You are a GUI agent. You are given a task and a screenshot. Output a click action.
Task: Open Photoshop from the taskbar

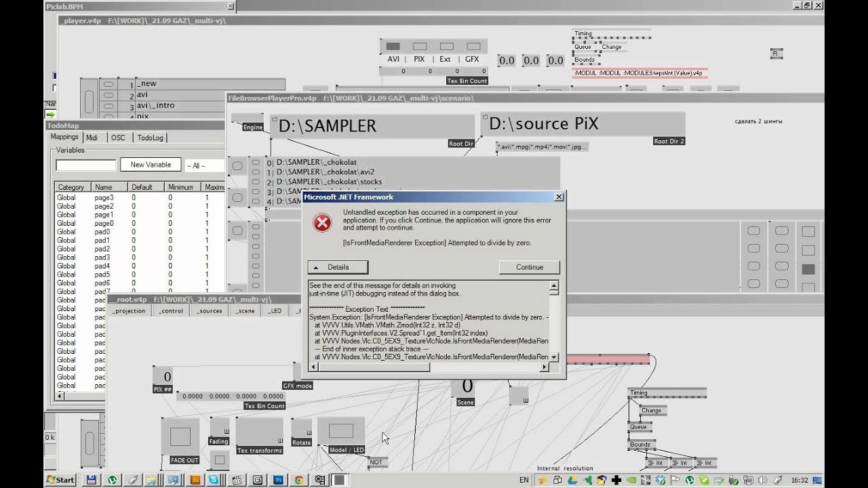coord(278,480)
